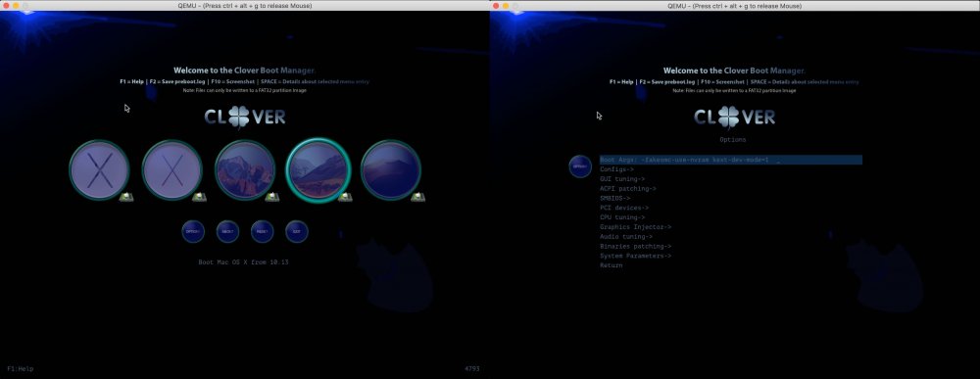Open the System Parameters submenu
This screenshot has height=379, width=980.
point(636,256)
